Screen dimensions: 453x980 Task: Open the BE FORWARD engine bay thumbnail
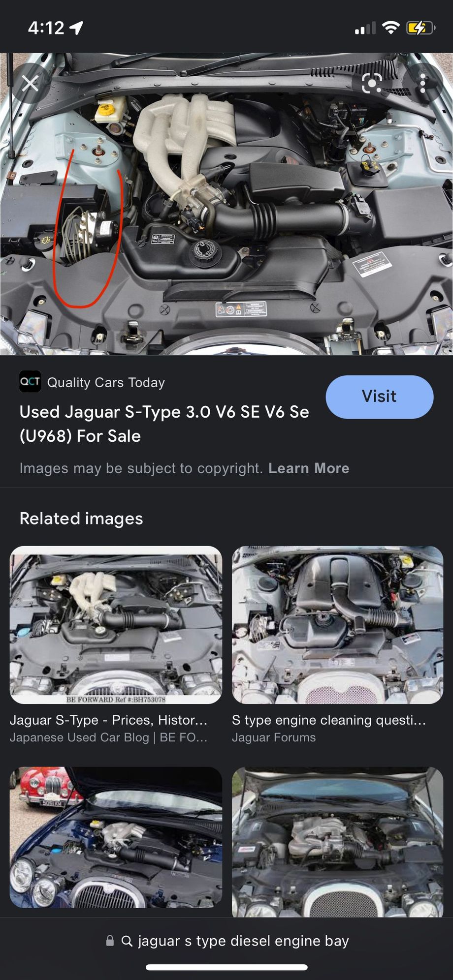point(116,625)
